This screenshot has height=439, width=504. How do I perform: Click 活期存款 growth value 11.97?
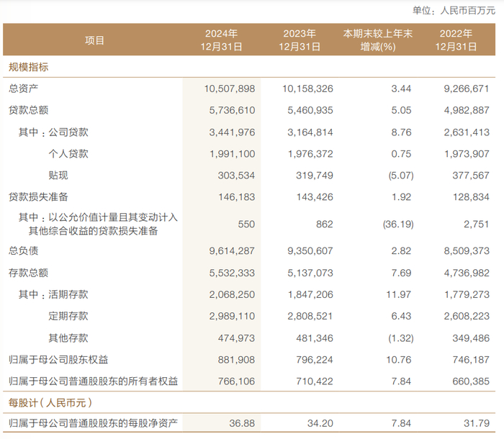click(x=399, y=294)
